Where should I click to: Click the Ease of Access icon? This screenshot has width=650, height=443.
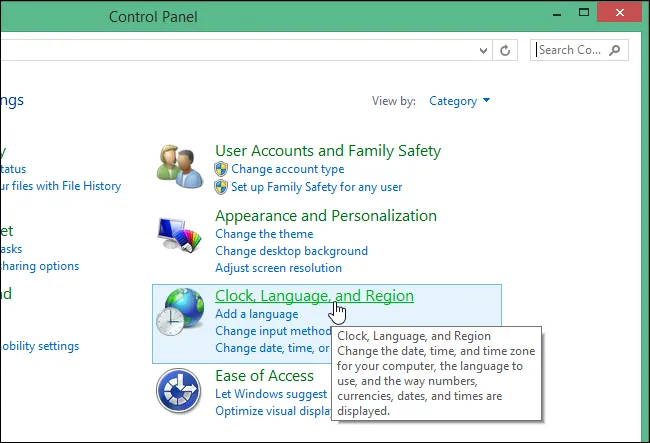coord(179,391)
